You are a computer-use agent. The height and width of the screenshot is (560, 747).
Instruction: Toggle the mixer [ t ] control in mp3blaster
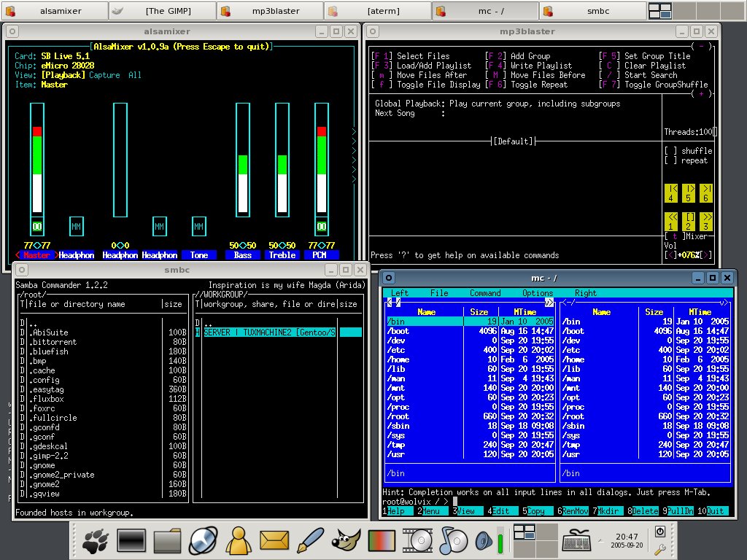(x=675, y=236)
